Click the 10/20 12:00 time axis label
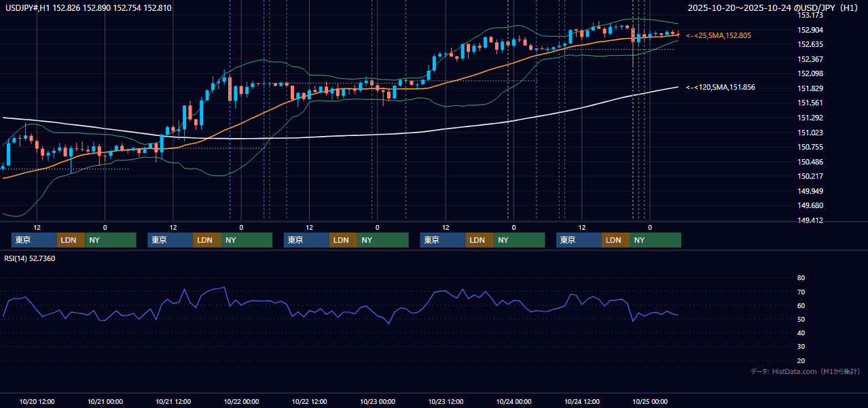Image resolution: width=868 pixels, height=408 pixels. (x=37, y=401)
